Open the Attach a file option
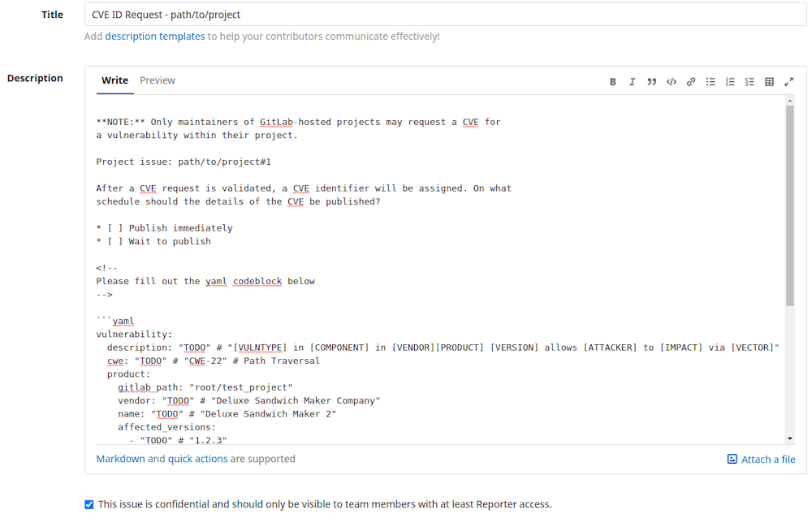This screenshot has width=812, height=514. (x=761, y=459)
